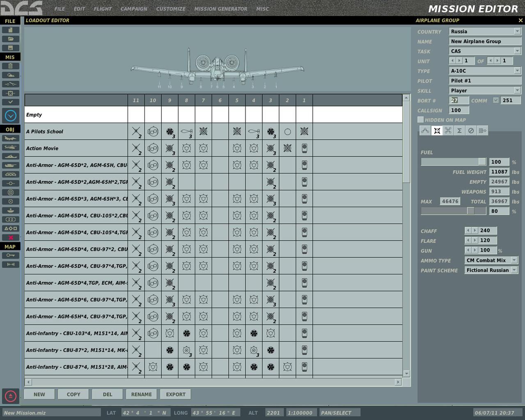Open the save mission disk icon

coord(11,48)
